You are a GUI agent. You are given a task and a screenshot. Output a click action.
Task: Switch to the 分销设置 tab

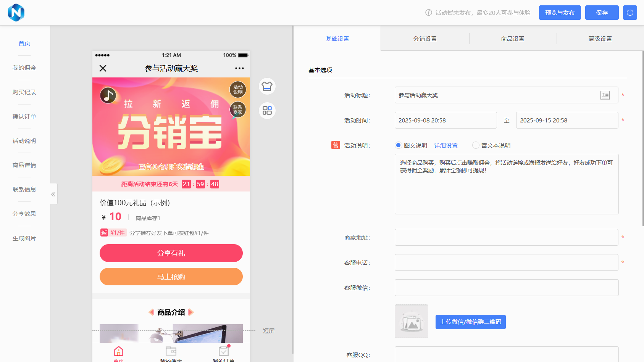[425, 39]
